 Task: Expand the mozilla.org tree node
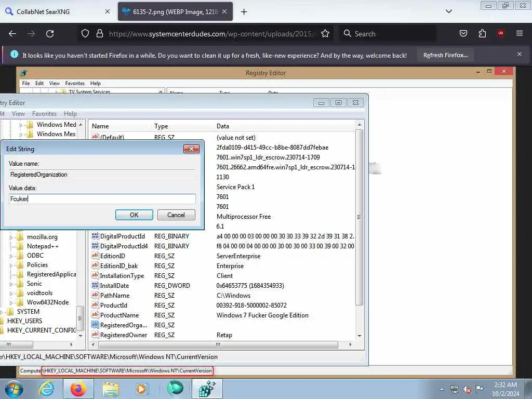11,237
